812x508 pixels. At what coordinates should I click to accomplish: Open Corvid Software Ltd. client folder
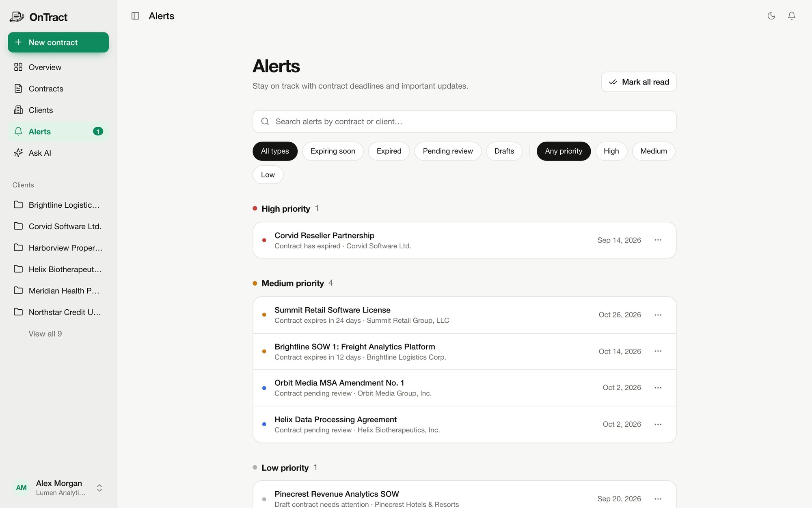click(58, 226)
